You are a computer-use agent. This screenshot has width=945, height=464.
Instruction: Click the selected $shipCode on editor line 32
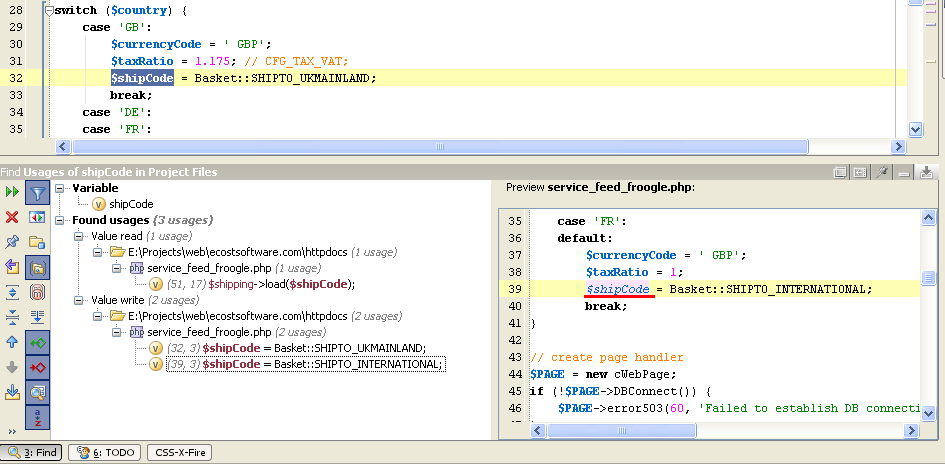(x=142, y=78)
